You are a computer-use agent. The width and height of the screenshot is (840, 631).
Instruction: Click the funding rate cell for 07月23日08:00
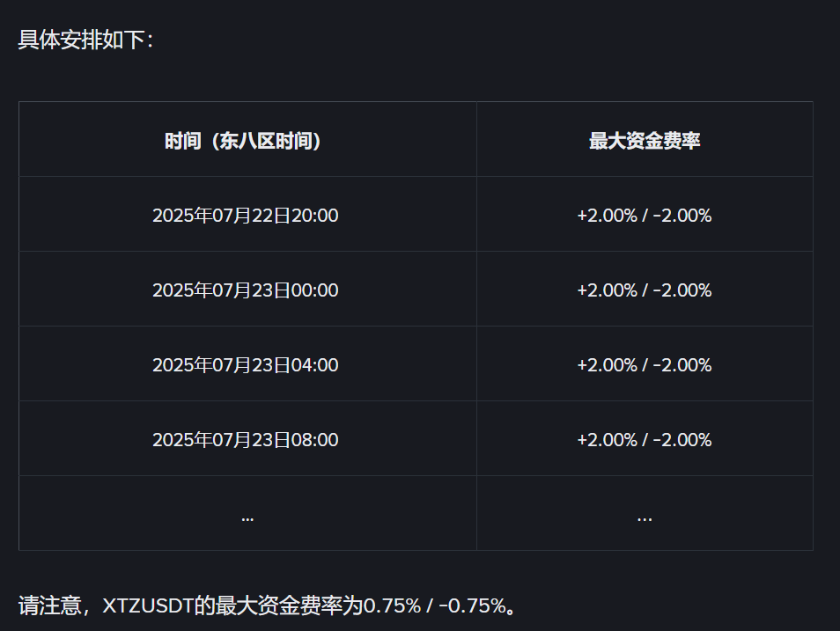(x=645, y=440)
